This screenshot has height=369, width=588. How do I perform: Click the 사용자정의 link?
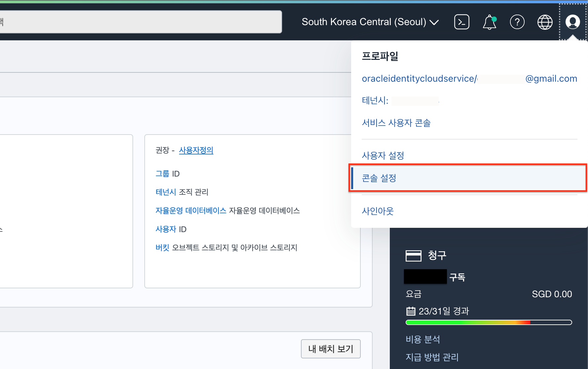point(196,150)
